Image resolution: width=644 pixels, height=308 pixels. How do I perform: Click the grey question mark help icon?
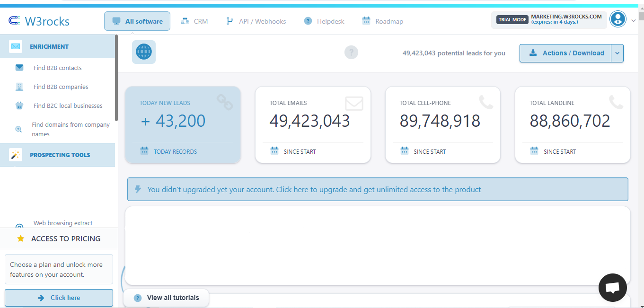point(351,52)
